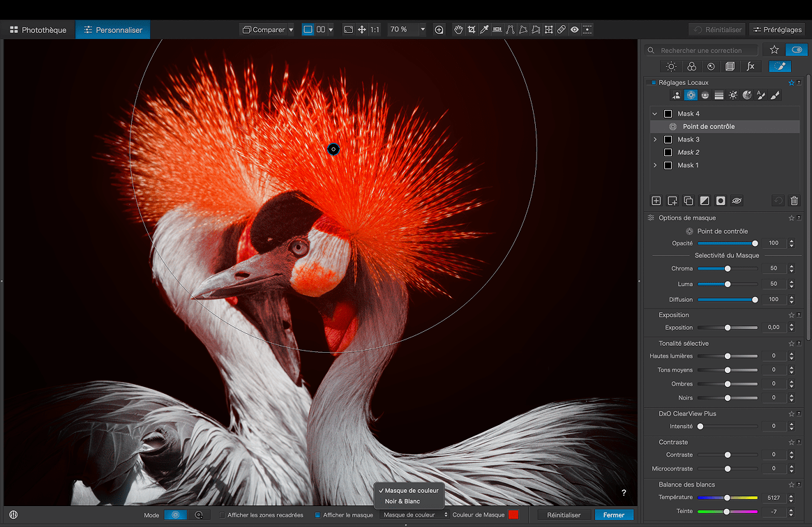Viewport: 812px width, 527px height.
Task: Invert the selected mask
Action: [x=705, y=201]
